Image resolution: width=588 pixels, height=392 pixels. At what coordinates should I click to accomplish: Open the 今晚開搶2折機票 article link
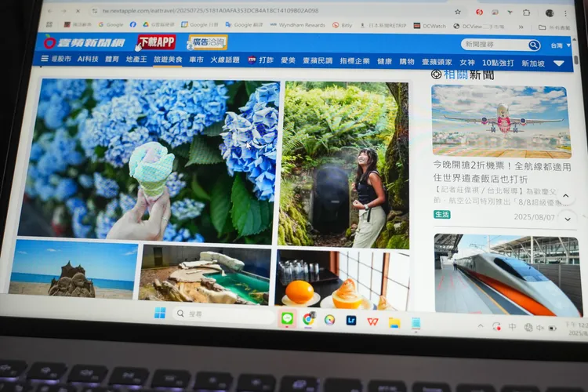pos(502,172)
